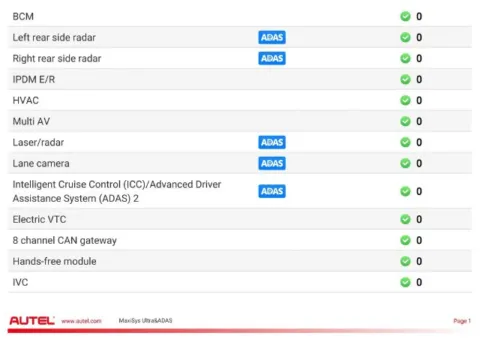Select the Electric VTC system entry
480x360 pixels.
pos(240,219)
